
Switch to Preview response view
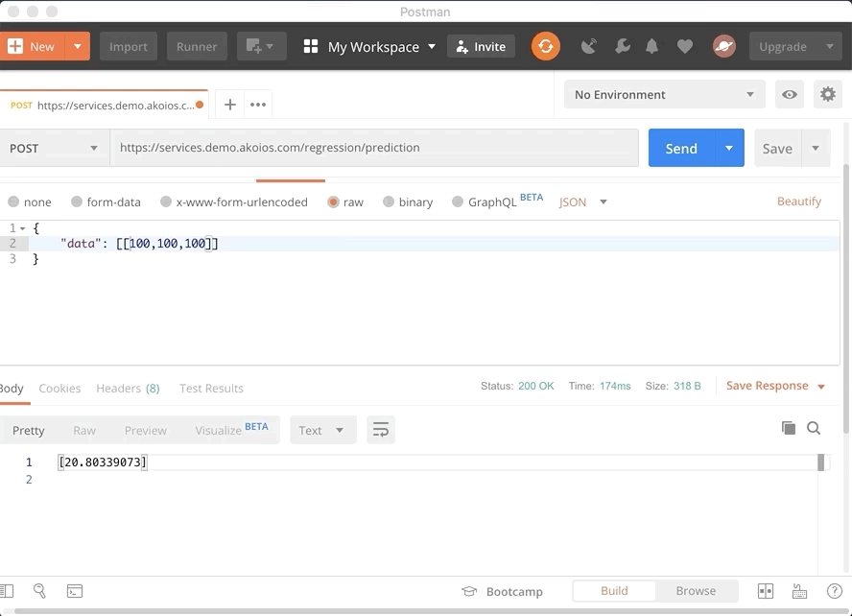pos(146,430)
